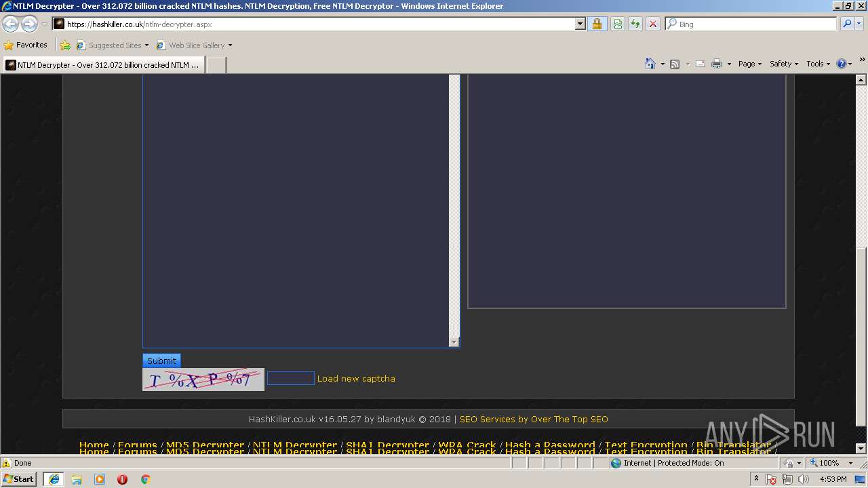The height and width of the screenshot is (488, 868).
Task: Click the security lock icon
Action: coord(597,24)
